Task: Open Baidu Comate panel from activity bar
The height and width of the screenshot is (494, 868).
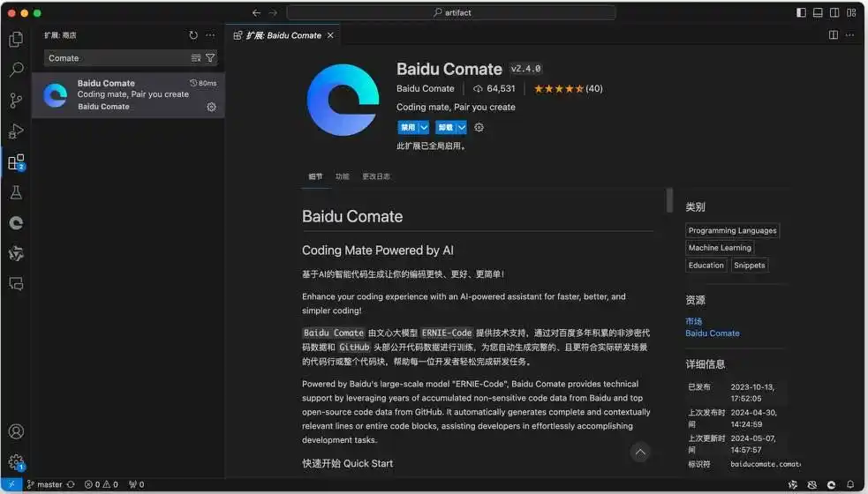Action: pos(16,223)
